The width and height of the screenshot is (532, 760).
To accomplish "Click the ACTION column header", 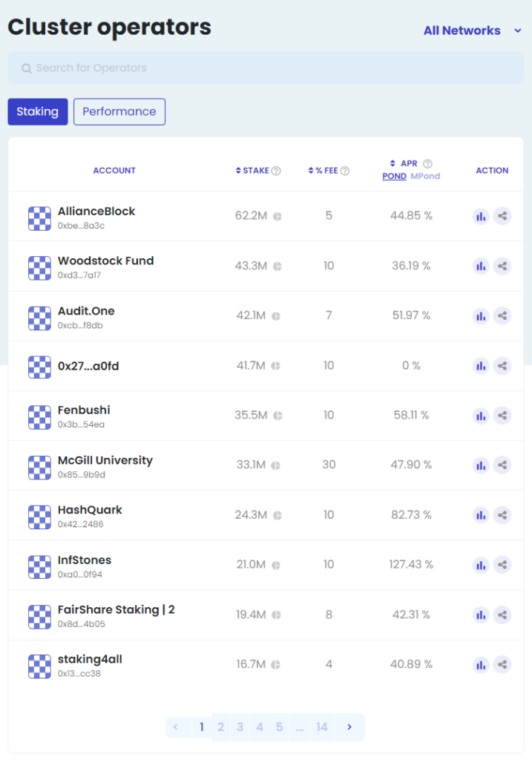I will pos(492,171).
